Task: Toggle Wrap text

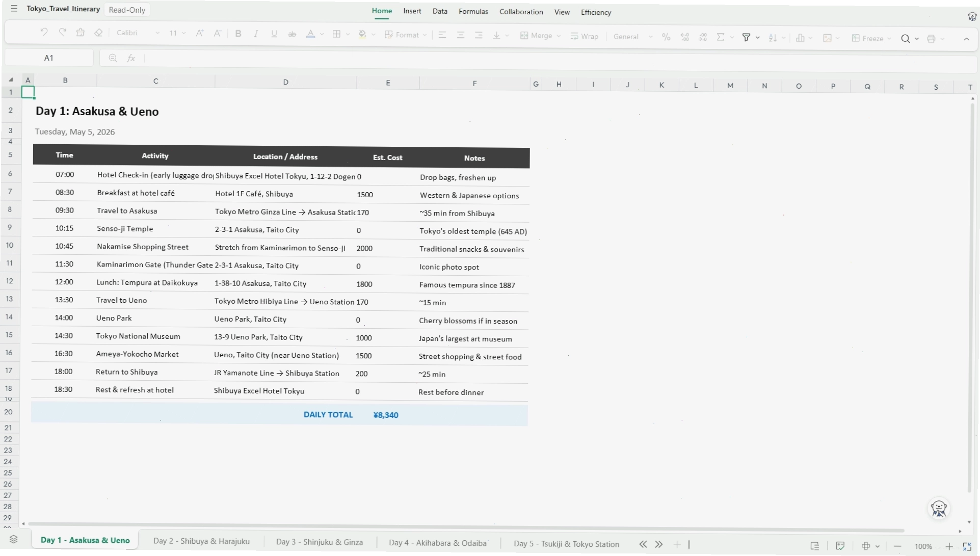Action: (x=584, y=36)
